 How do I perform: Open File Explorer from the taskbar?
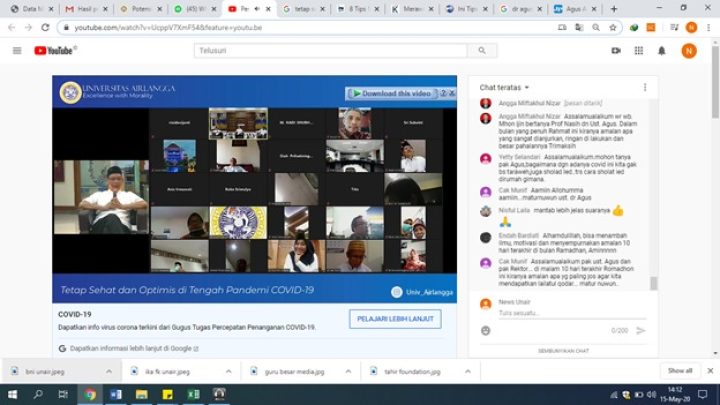tap(141, 394)
